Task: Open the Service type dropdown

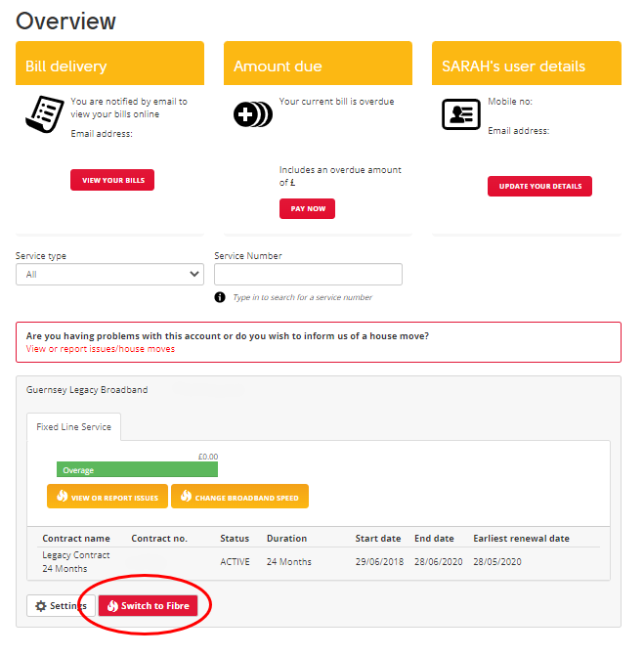Action: 109,275
